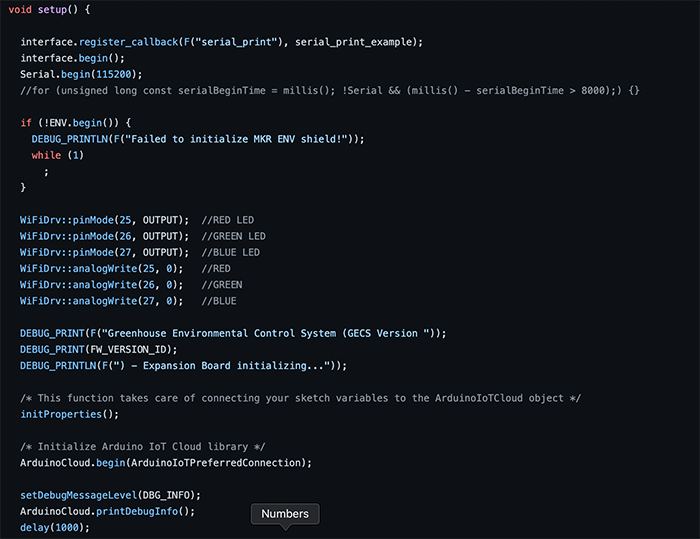Click the initProperties() call
700x539 pixels.
(x=69, y=414)
